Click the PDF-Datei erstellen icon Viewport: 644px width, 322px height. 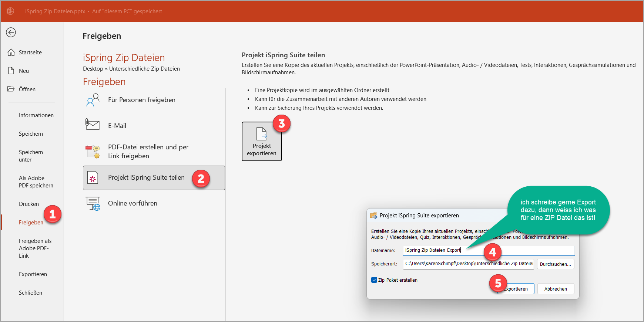[93, 152]
